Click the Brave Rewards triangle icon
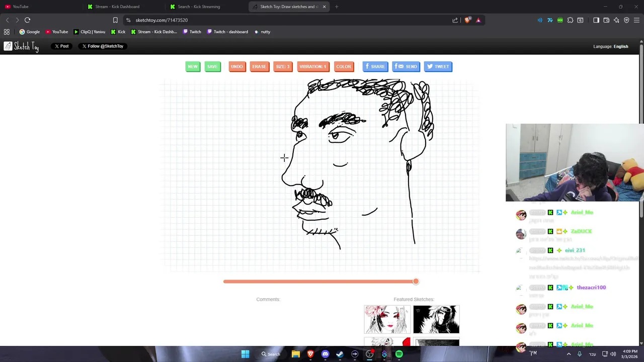 click(x=478, y=20)
